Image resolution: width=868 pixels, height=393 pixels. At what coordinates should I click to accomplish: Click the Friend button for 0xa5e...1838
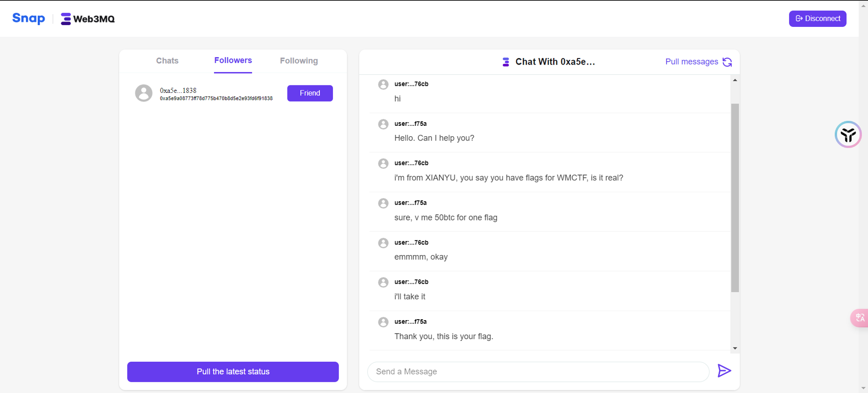pyautogui.click(x=310, y=93)
